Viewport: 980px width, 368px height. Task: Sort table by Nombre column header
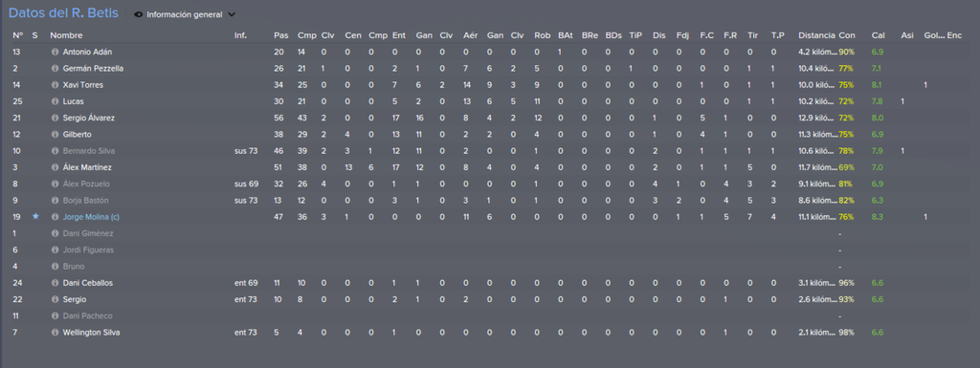(x=66, y=35)
